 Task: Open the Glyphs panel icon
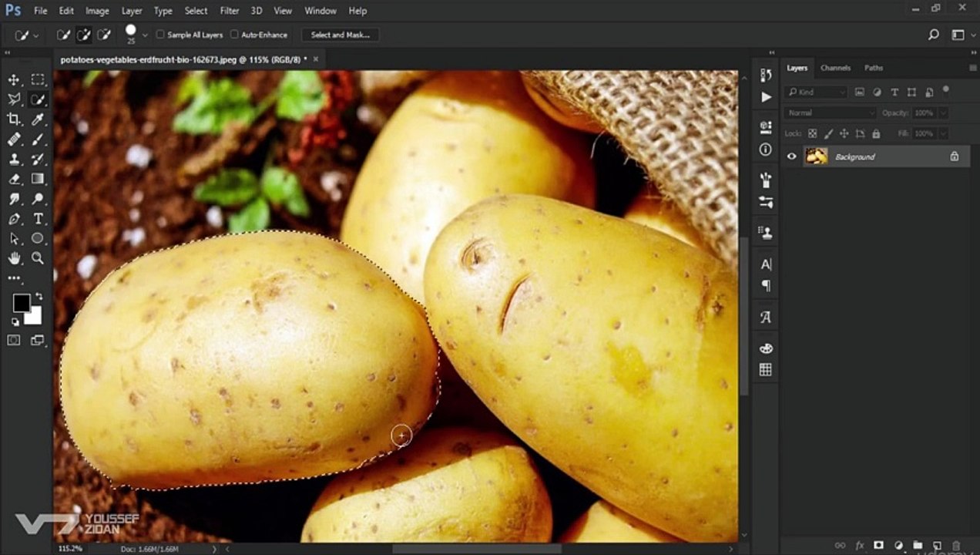coord(766,317)
